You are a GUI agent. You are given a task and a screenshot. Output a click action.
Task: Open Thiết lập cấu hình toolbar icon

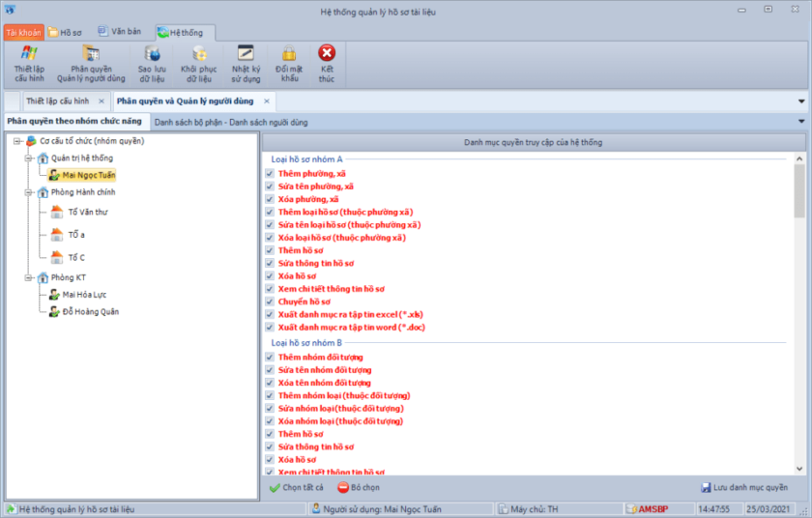(29, 63)
